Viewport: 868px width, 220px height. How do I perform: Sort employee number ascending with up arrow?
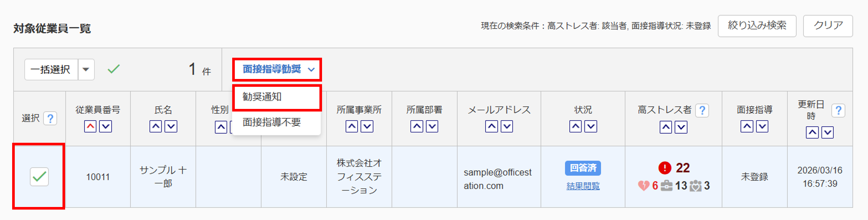(90, 126)
